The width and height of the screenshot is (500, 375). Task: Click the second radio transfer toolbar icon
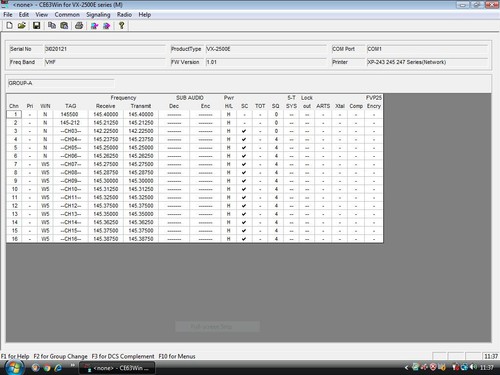point(107,25)
